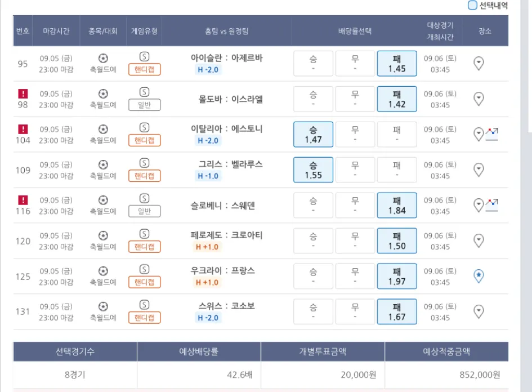This screenshot has width=532, height=392.
Task: Click the 일반 badge on match 98
Action: [x=145, y=105]
